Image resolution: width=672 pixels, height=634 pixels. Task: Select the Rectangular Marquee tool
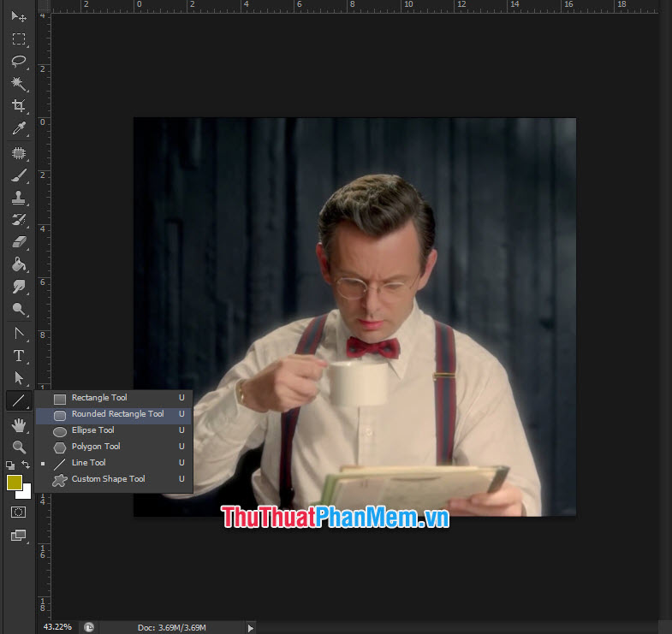click(x=19, y=39)
